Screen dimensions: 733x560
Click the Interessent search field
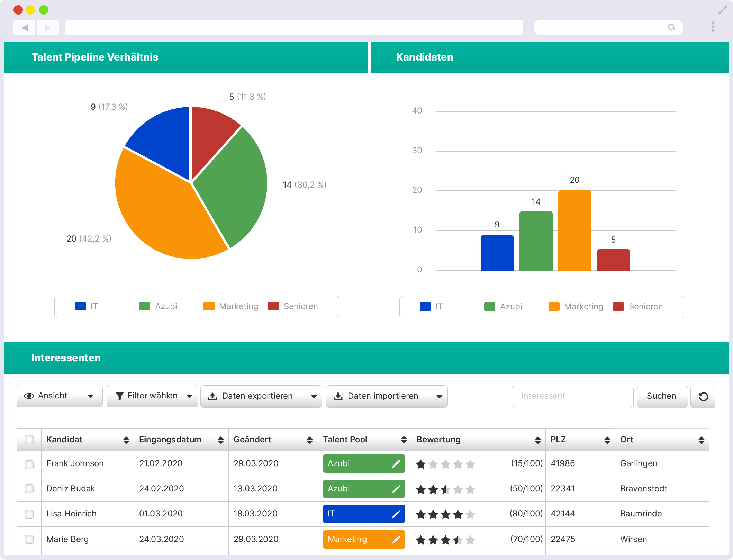point(572,396)
